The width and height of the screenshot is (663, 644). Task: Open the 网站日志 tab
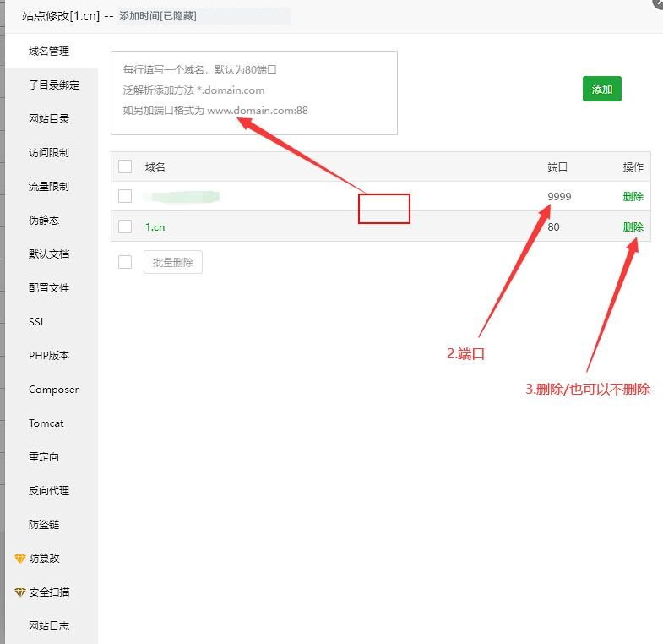(52, 625)
